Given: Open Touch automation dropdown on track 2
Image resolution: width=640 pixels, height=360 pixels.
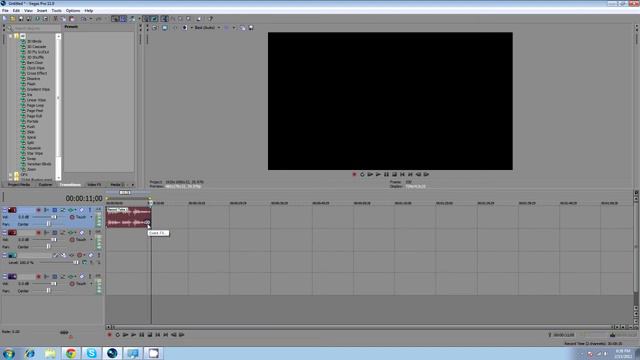Looking at the screenshot, I should [91, 240].
